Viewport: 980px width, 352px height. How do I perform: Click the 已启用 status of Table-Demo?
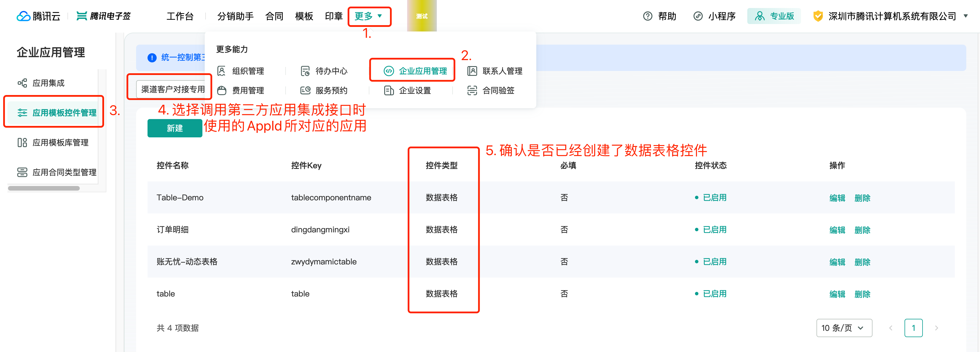[x=710, y=197]
